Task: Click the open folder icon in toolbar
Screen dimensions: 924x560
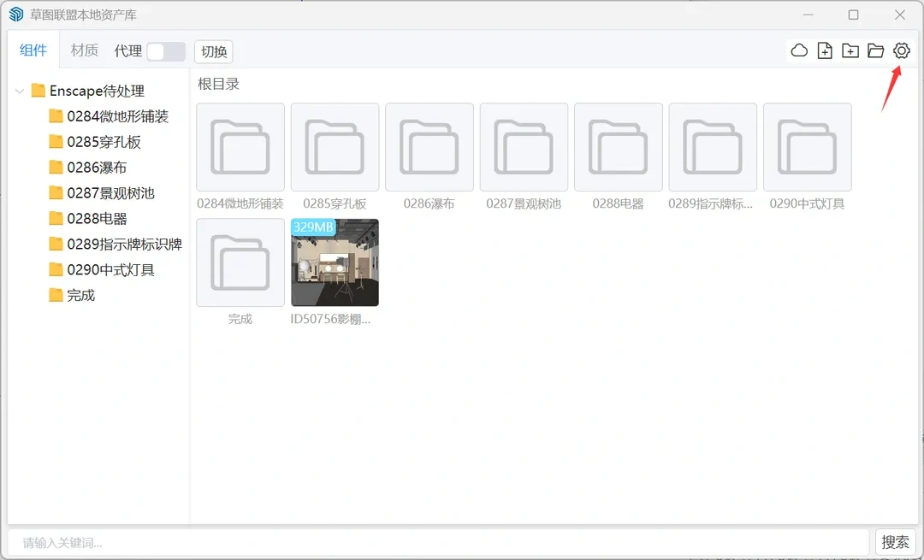Action: (x=875, y=51)
